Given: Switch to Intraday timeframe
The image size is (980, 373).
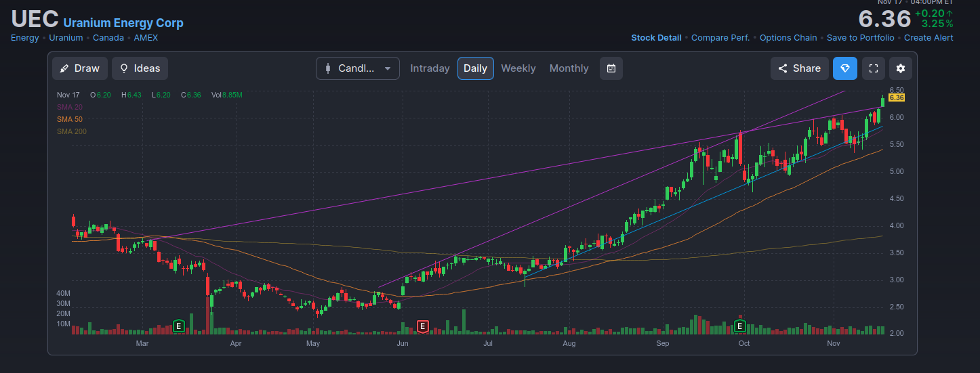Looking at the screenshot, I should pos(430,68).
